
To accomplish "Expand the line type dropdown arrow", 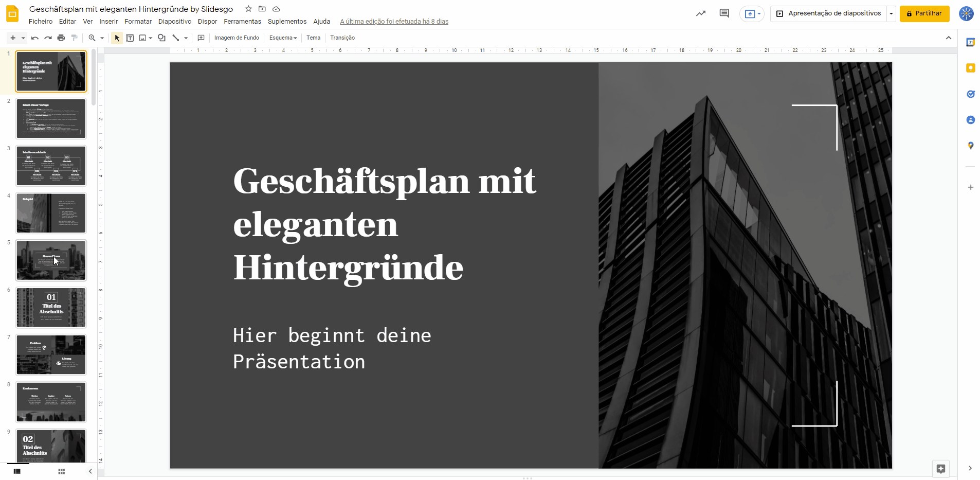I will click(186, 38).
